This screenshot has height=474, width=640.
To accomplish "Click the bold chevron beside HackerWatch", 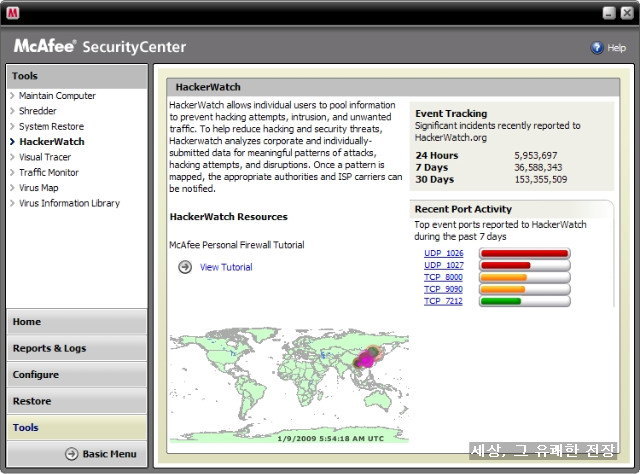I will coord(12,142).
